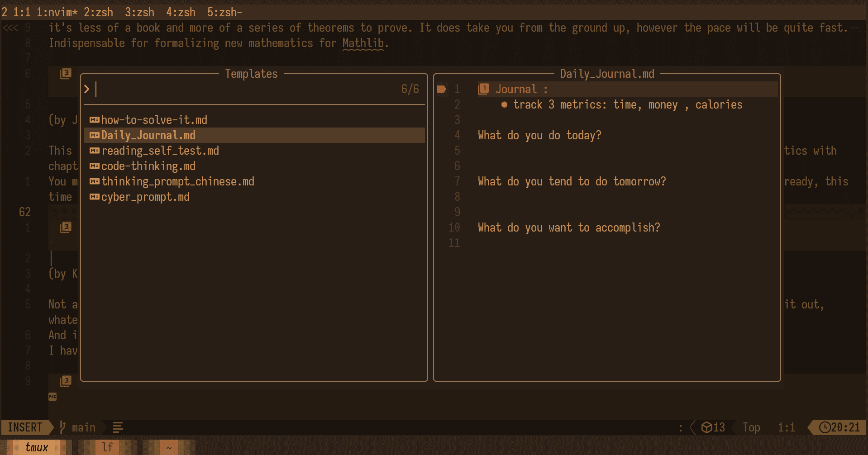Select reading_self_test.md in the Templates list

point(160,151)
